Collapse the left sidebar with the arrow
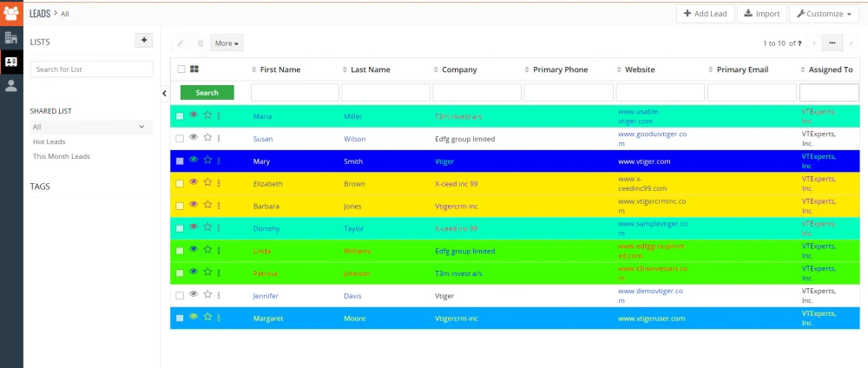Viewport: 868px width, 368px height. click(165, 93)
